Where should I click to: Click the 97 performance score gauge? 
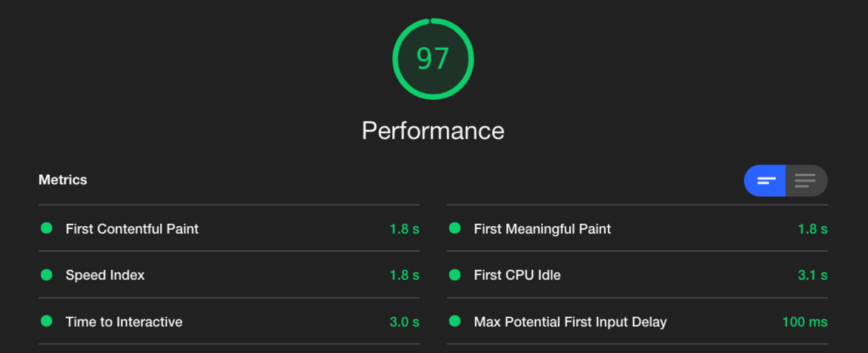[x=433, y=59]
